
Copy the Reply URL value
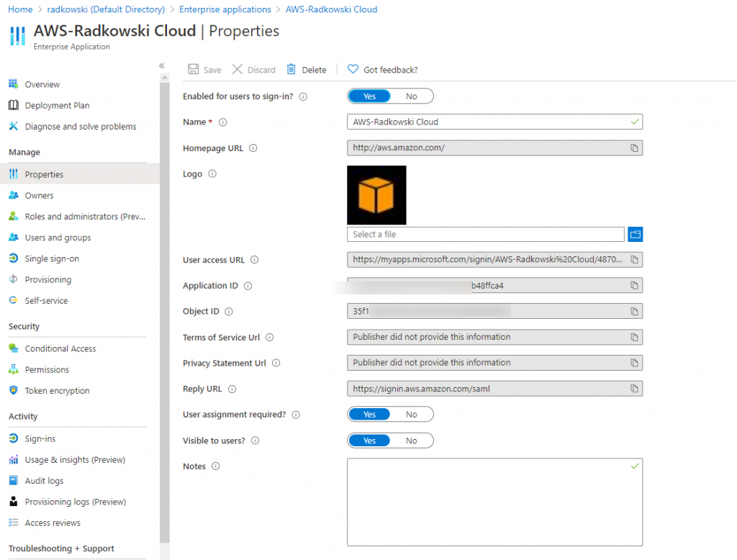pyautogui.click(x=634, y=389)
